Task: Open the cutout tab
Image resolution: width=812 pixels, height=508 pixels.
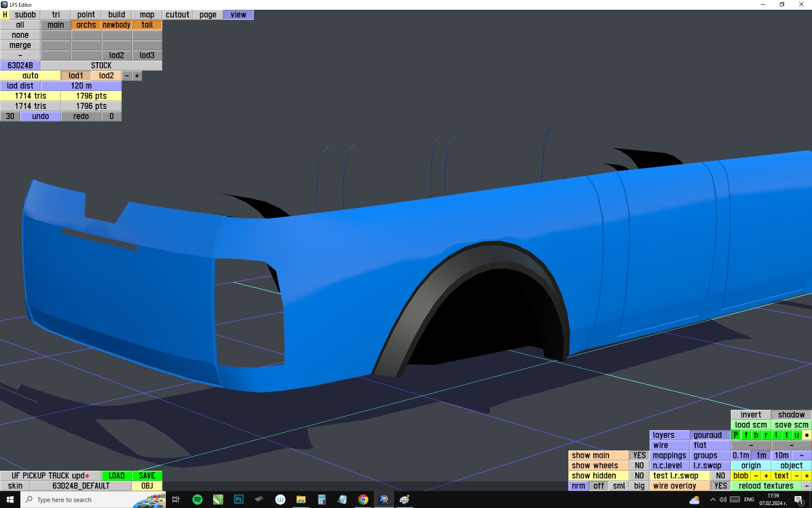Action: click(x=177, y=14)
